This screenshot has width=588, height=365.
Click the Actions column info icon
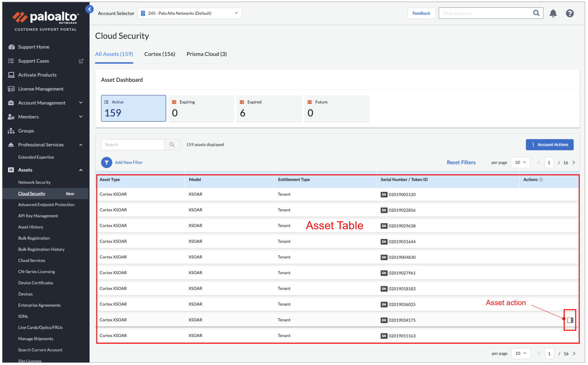tap(541, 180)
